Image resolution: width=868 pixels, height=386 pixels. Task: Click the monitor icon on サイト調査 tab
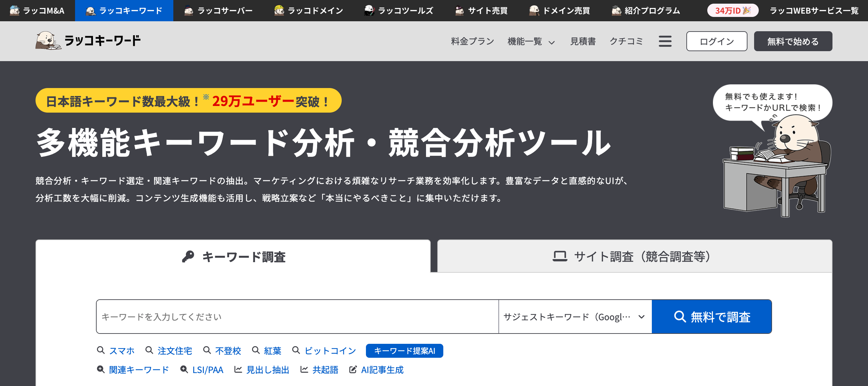[560, 256]
